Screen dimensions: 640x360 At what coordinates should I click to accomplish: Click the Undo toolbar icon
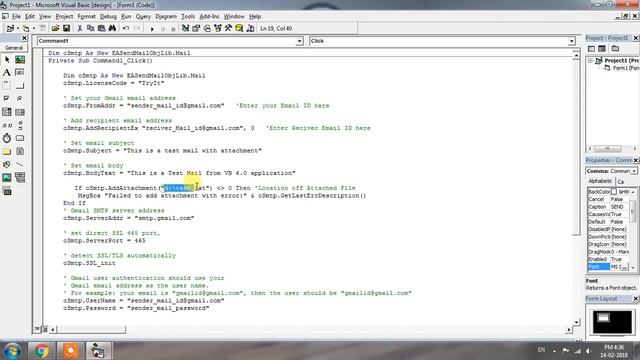(x=126, y=28)
